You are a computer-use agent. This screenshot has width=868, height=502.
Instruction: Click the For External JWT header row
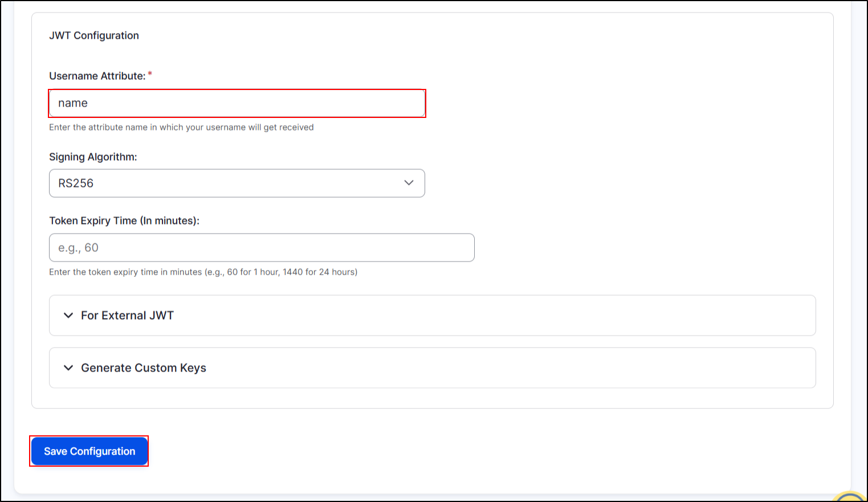click(x=432, y=315)
